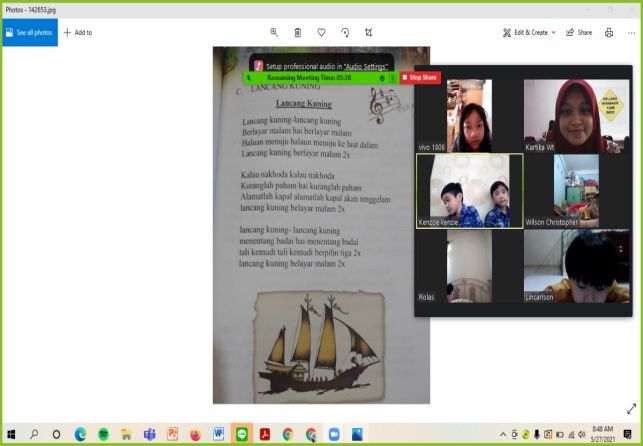643x446 pixels.
Task: Print the photo using printer icon
Action: (x=609, y=32)
